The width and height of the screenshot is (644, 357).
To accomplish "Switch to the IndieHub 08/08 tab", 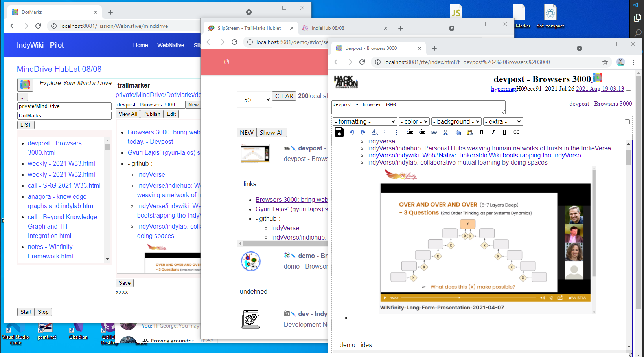I will click(x=344, y=28).
